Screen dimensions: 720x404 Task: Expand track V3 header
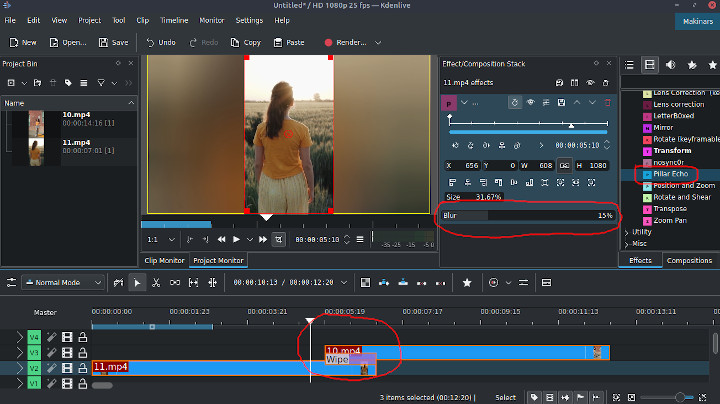[x=20, y=353]
